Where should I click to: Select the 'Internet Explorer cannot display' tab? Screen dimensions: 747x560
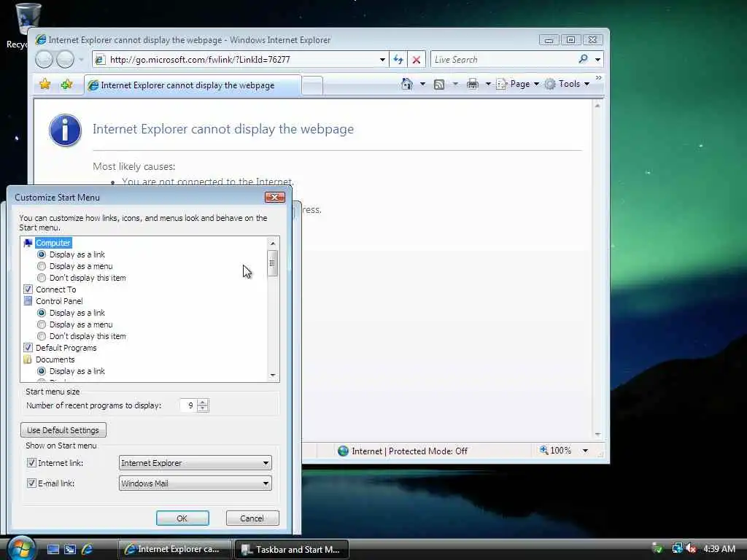coord(193,85)
